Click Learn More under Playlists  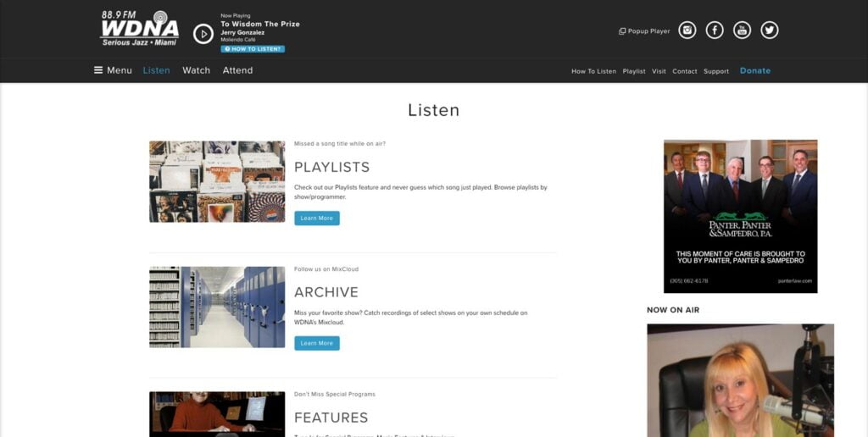[316, 218]
